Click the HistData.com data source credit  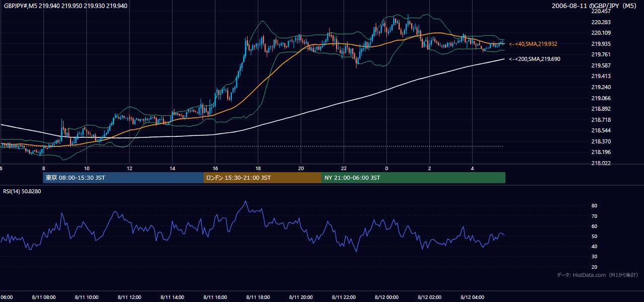(x=598, y=275)
